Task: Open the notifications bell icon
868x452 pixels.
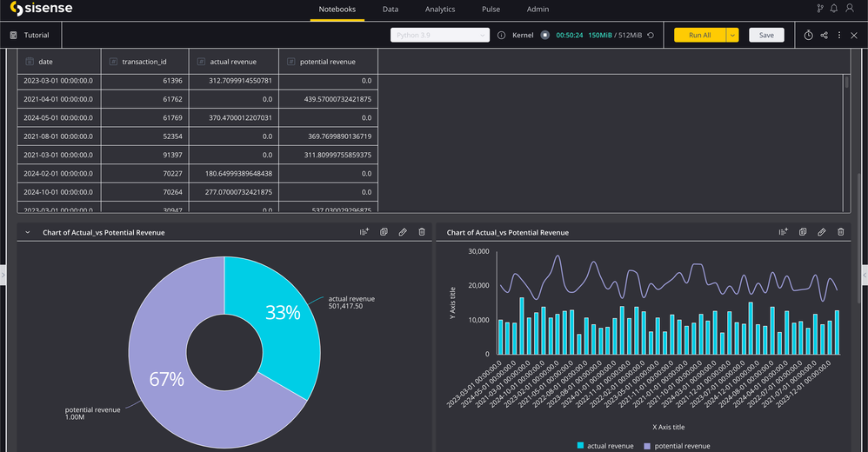Action: tap(834, 9)
